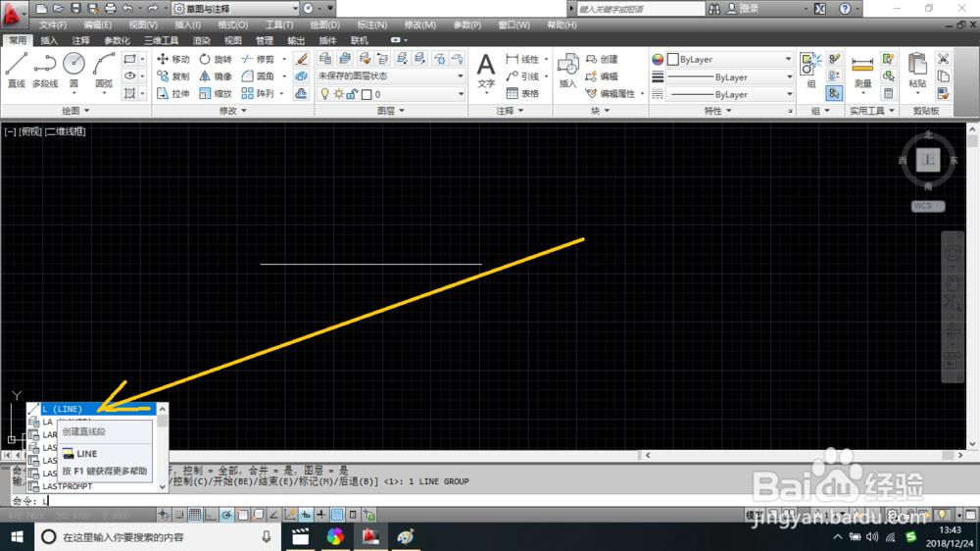Toggle lineweight display in the status bar

[x=320, y=515]
